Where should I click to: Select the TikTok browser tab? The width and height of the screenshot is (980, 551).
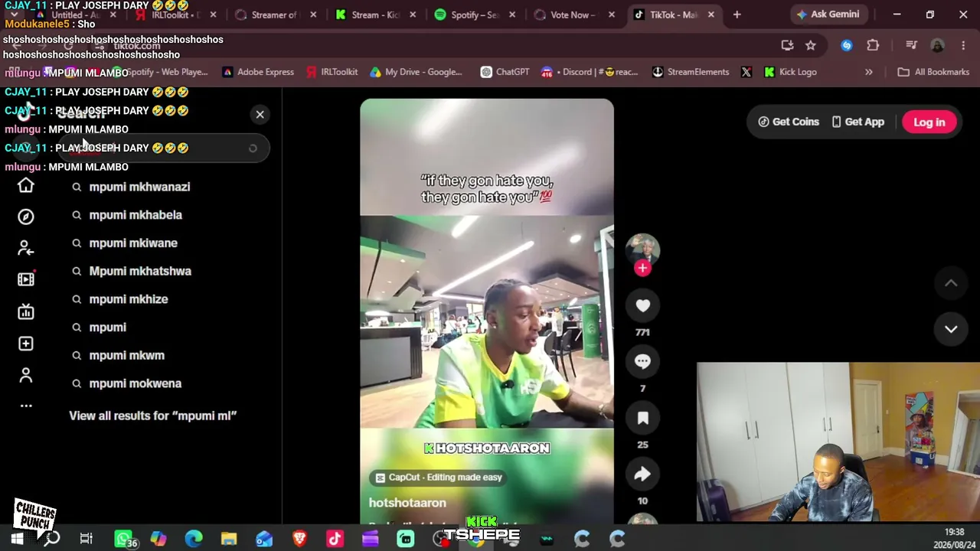coord(674,15)
